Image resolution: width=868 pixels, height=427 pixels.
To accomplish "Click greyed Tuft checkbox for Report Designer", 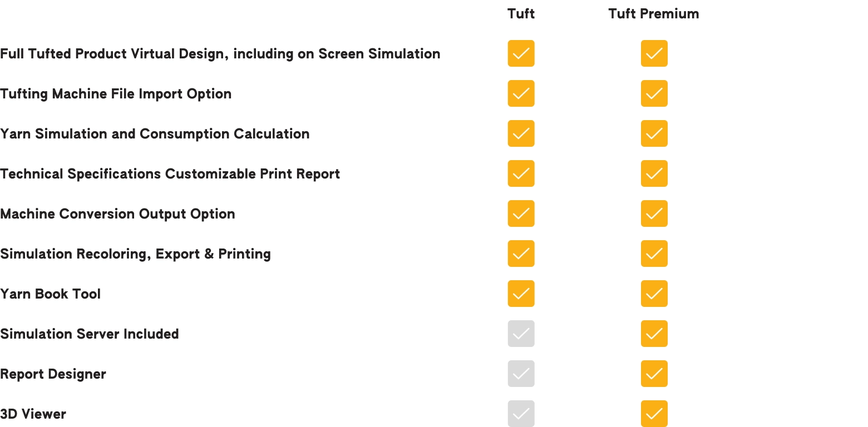I will click(521, 374).
